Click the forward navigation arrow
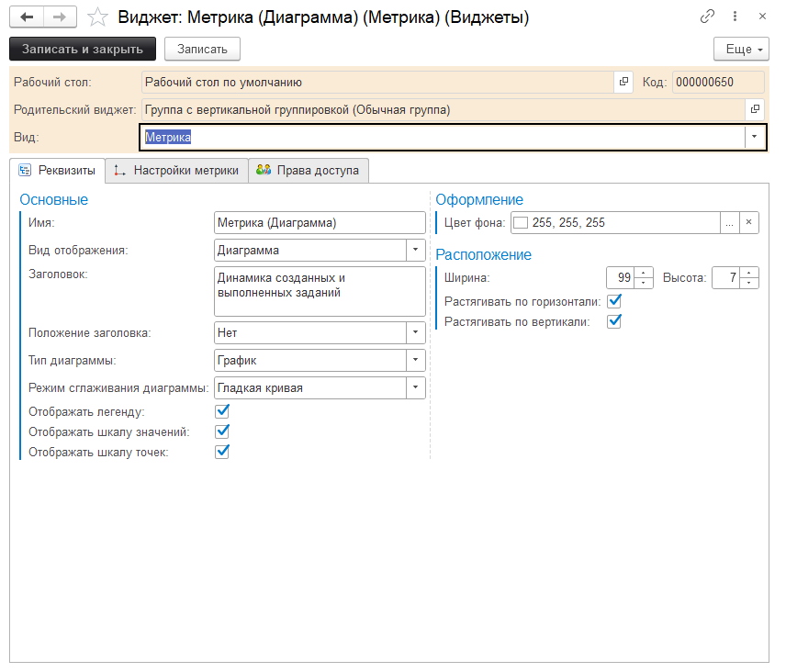The image size is (786, 672). coord(60,17)
